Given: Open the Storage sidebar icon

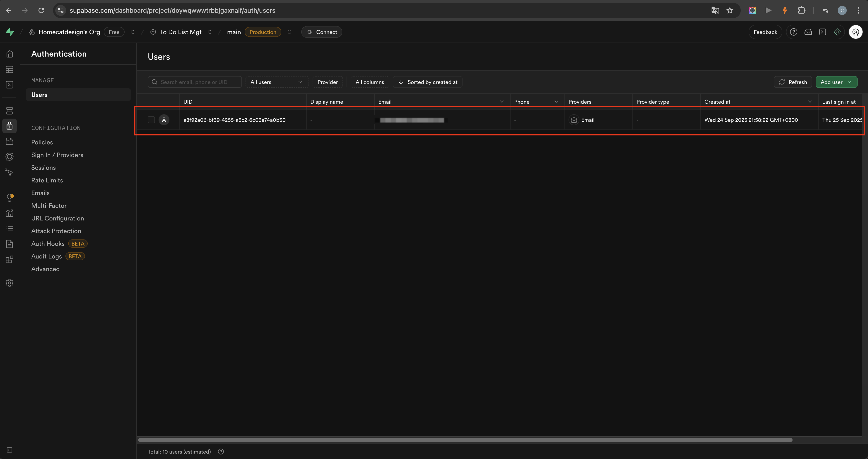Looking at the screenshot, I should pos(10,141).
